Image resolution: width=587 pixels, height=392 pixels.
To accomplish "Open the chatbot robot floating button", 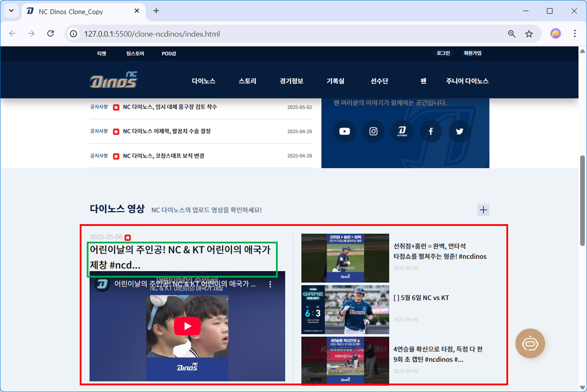I will click(x=530, y=344).
